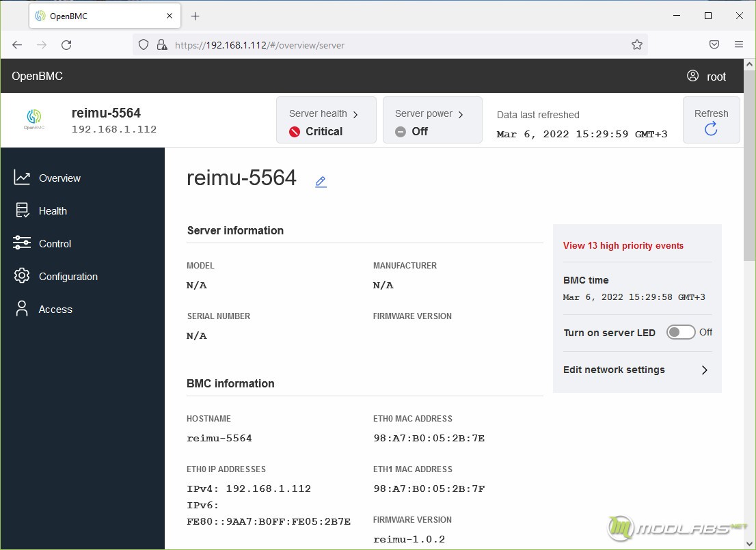The width and height of the screenshot is (756, 550).
Task: Toggle the Turn on server LED switch
Action: coord(681,332)
